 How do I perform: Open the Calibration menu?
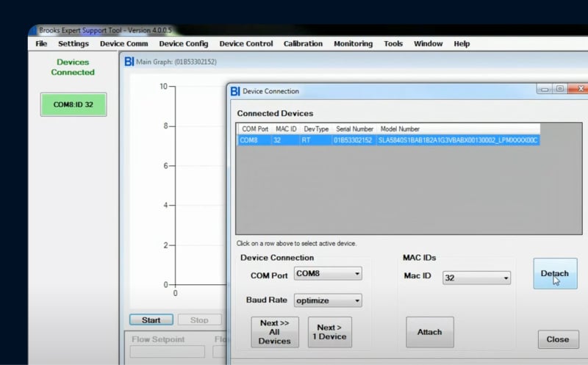[x=303, y=43]
